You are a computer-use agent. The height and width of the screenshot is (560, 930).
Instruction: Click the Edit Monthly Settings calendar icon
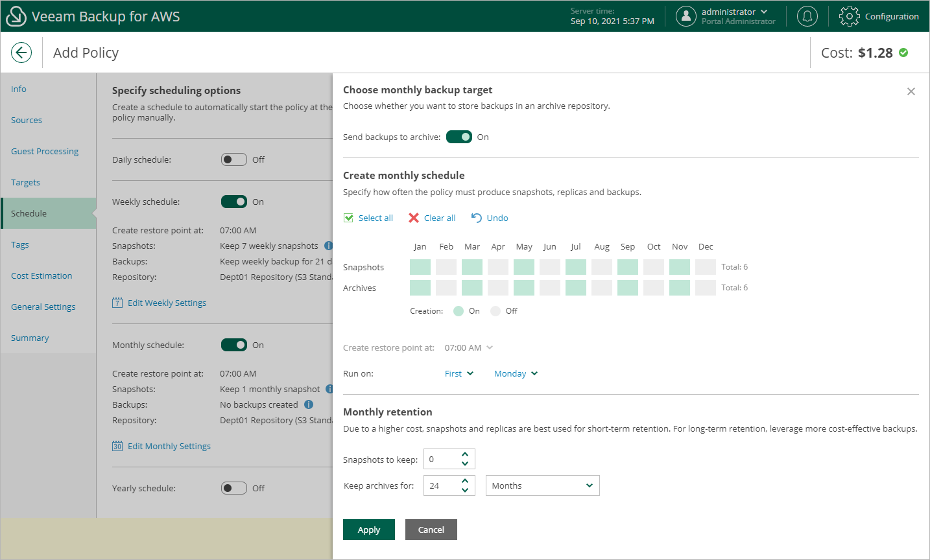[117, 446]
